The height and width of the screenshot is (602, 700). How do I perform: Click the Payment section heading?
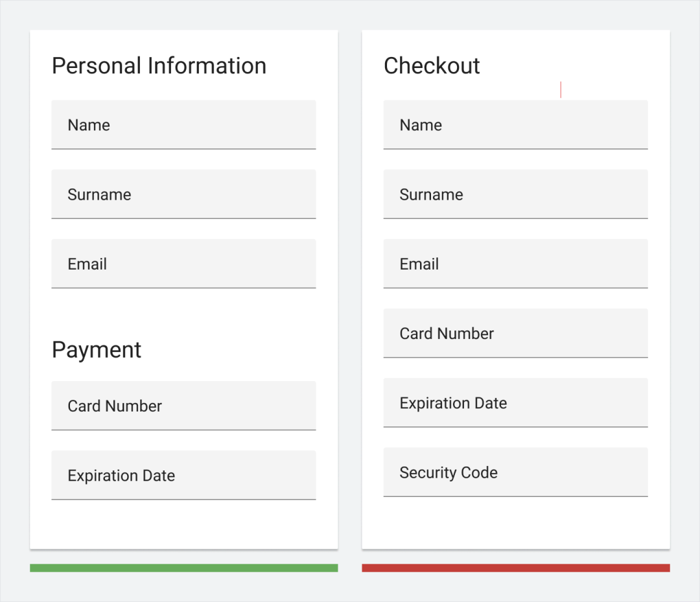pos(97,350)
